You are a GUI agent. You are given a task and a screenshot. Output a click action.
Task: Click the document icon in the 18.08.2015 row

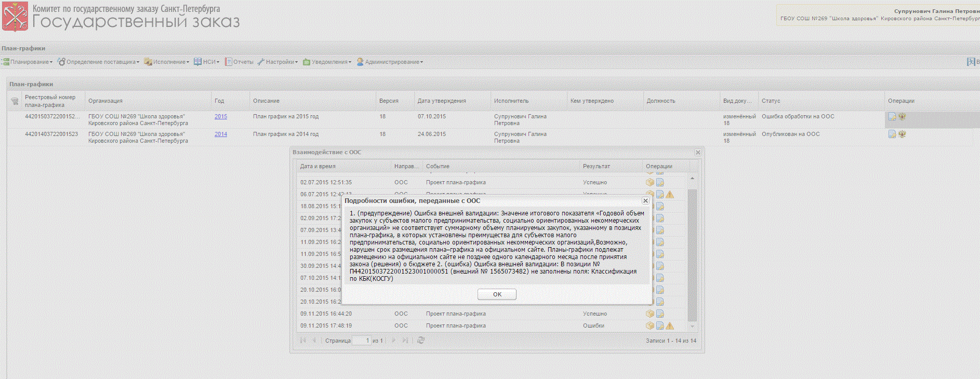660,206
